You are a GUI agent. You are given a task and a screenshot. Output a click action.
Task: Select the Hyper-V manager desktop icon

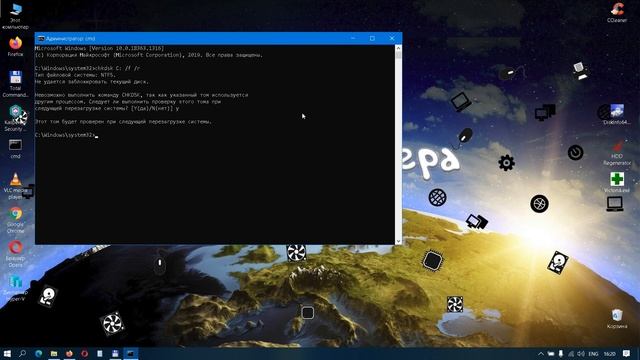tap(16, 288)
